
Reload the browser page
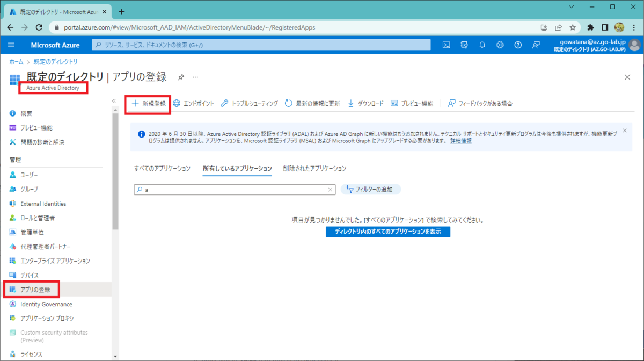click(39, 27)
